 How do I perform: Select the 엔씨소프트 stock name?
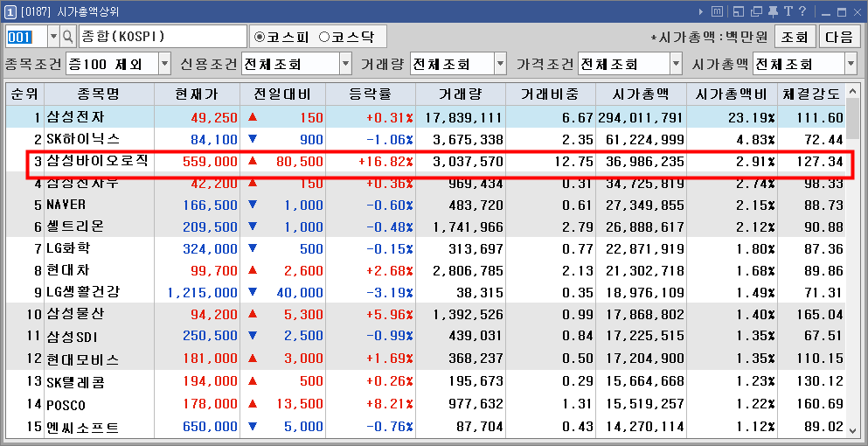(x=82, y=427)
